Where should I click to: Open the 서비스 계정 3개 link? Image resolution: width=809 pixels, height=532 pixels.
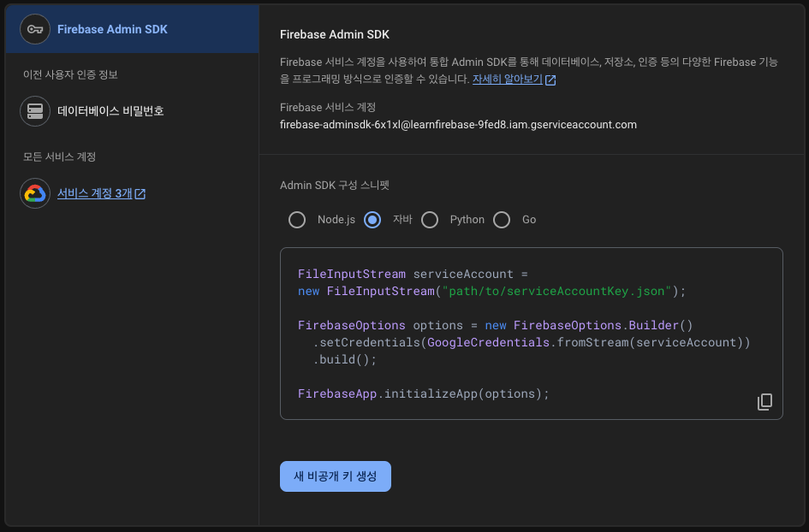95,193
